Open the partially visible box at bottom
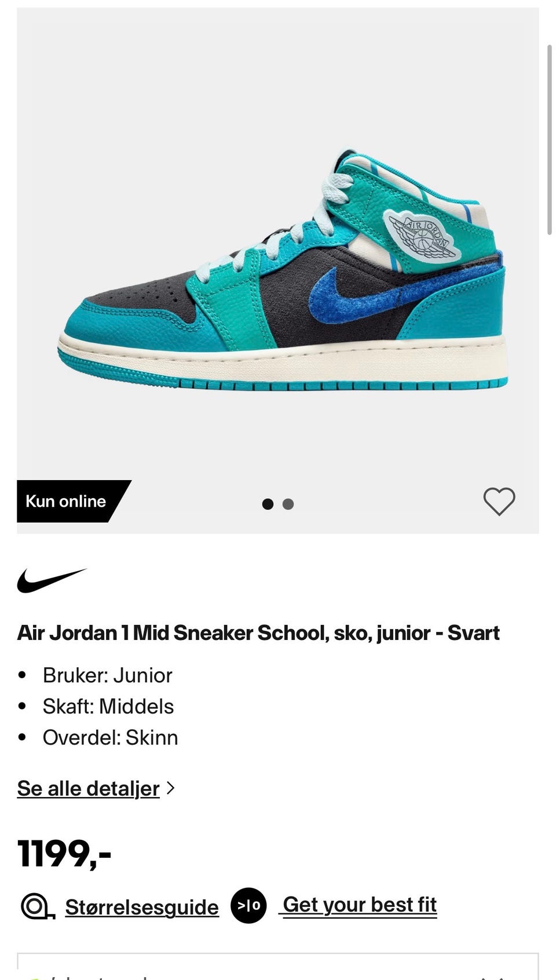Viewport: 556px width, 980px height. (x=278, y=966)
